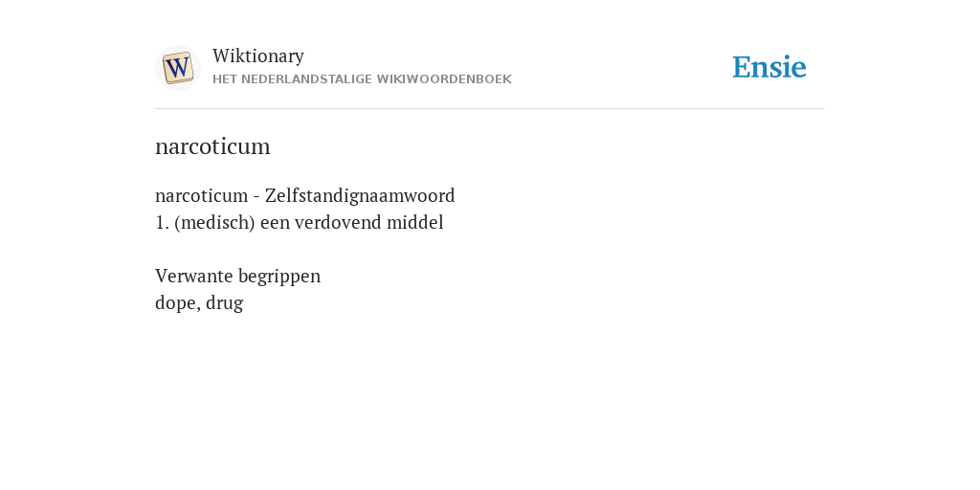
Task: Click the word een in the definition
Action: point(275,222)
